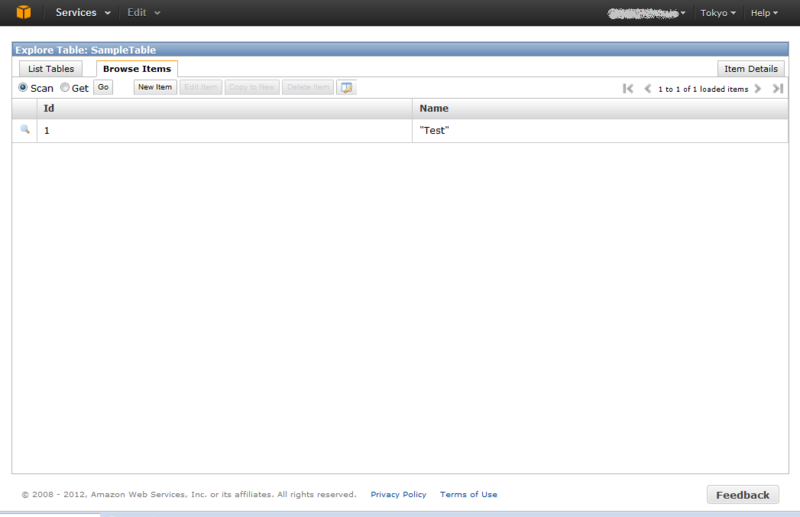Open the Tokyo region dropdown
This screenshot has height=517, width=800.
tap(718, 13)
